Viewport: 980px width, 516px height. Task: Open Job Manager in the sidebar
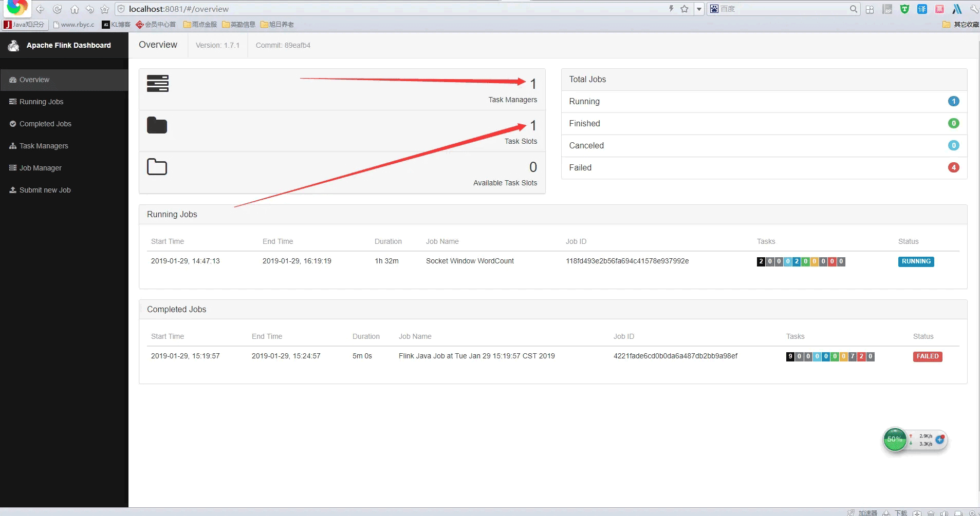click(64, 168)
